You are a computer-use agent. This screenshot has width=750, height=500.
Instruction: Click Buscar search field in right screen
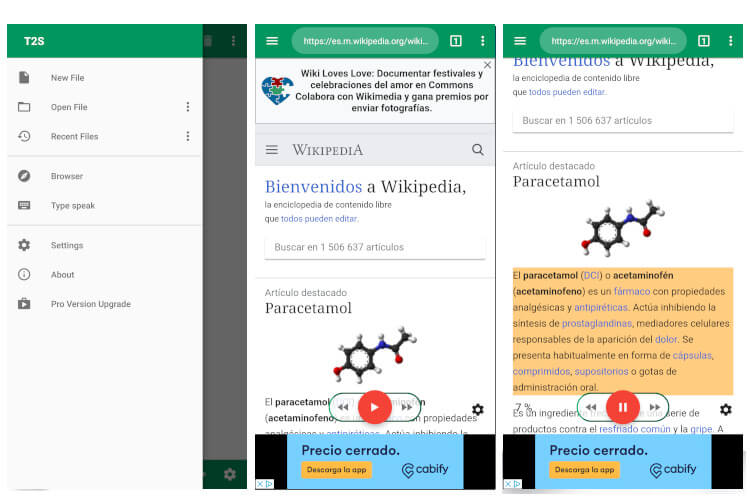click(623, 121)
